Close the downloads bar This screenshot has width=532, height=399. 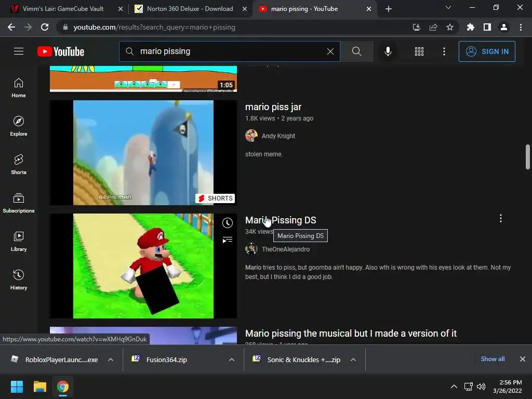point(523,359)
